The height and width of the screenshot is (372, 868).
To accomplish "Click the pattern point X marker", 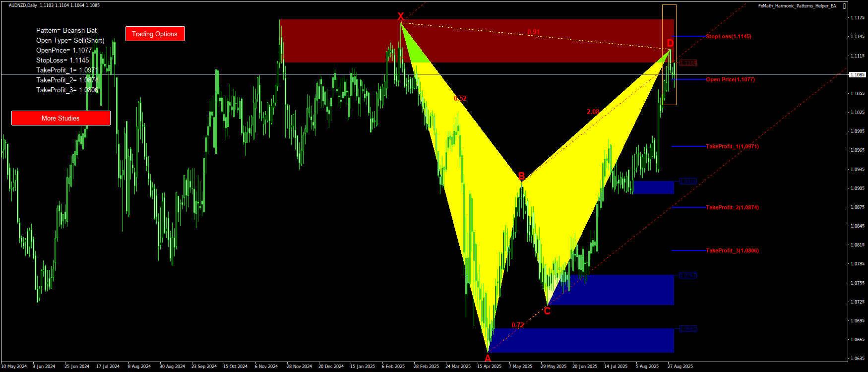I will click(x=401, y=16).
